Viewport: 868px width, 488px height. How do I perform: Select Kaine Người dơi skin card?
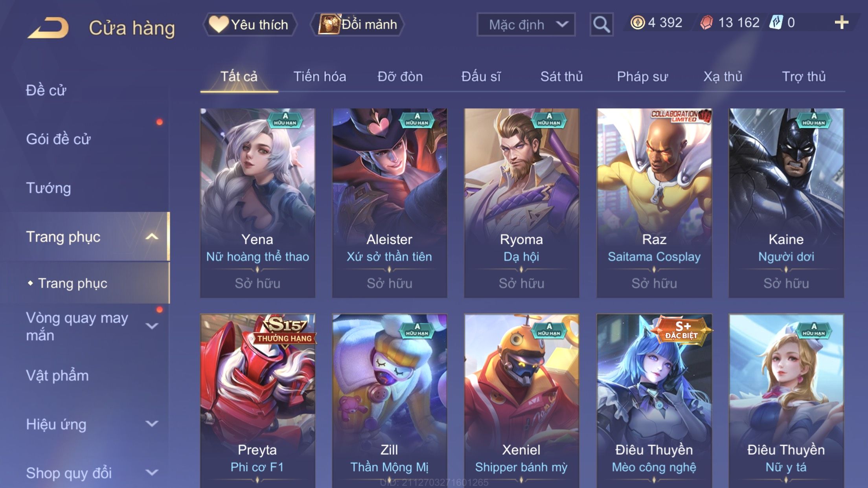[x=786, y=203]
